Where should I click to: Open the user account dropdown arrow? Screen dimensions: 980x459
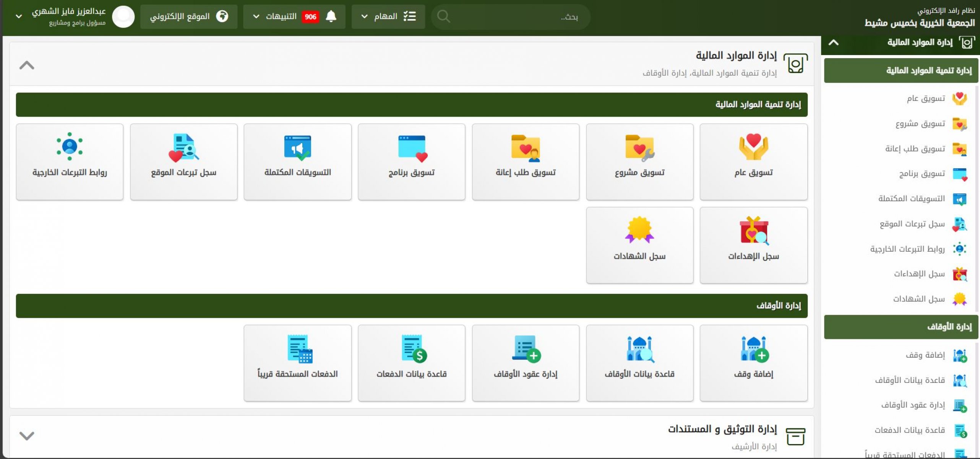pos(19,16)
